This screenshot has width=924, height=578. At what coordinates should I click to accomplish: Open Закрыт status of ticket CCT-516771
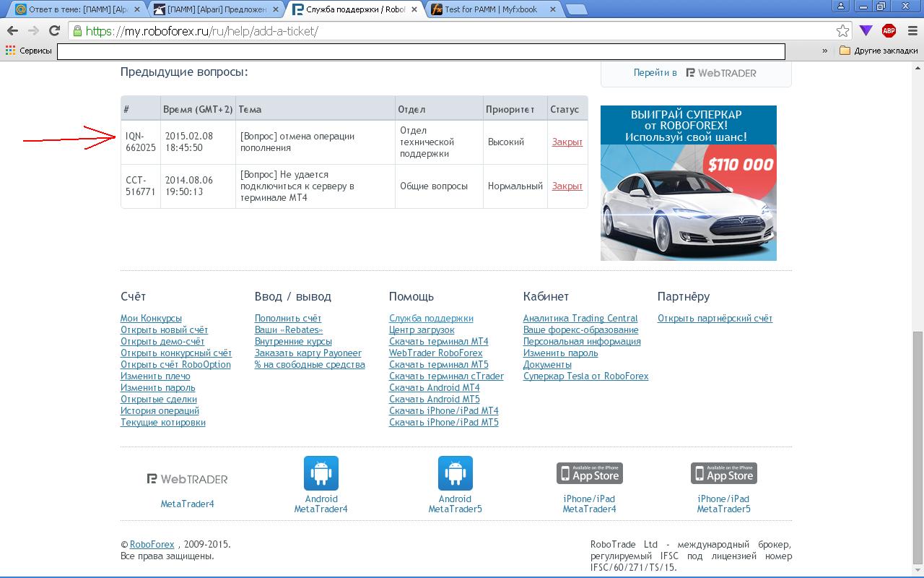pos(567,186)
